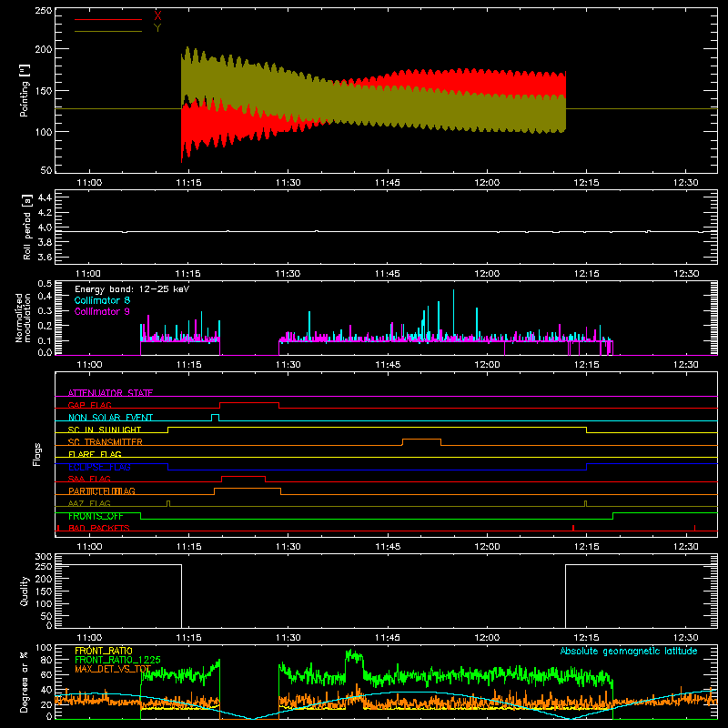This screenshot has width=728, height=728.
Task: Click the raised GAP_FLAG step segment
Action: (x=249, y=403)
